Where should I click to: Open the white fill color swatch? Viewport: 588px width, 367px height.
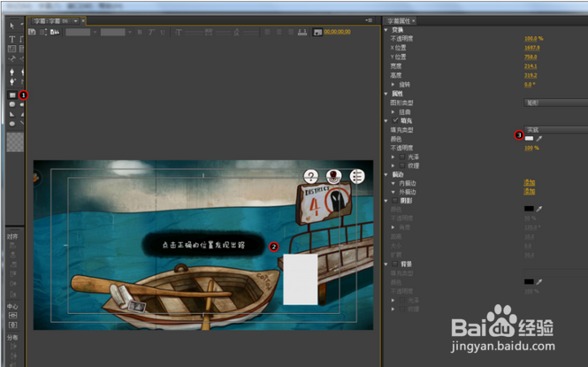point(529,138)
